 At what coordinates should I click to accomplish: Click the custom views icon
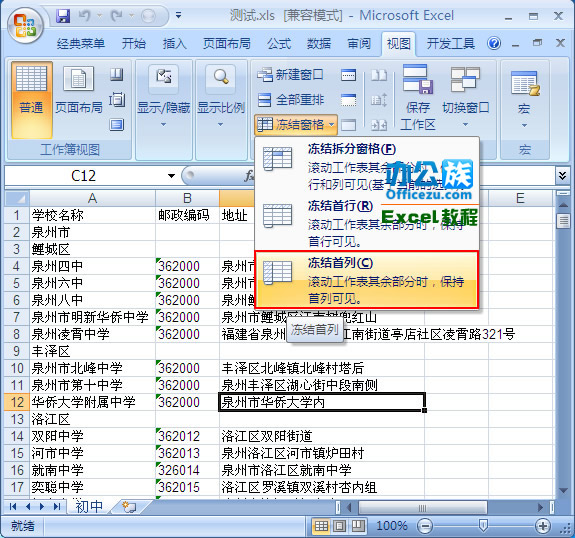[x=117, y=100]
